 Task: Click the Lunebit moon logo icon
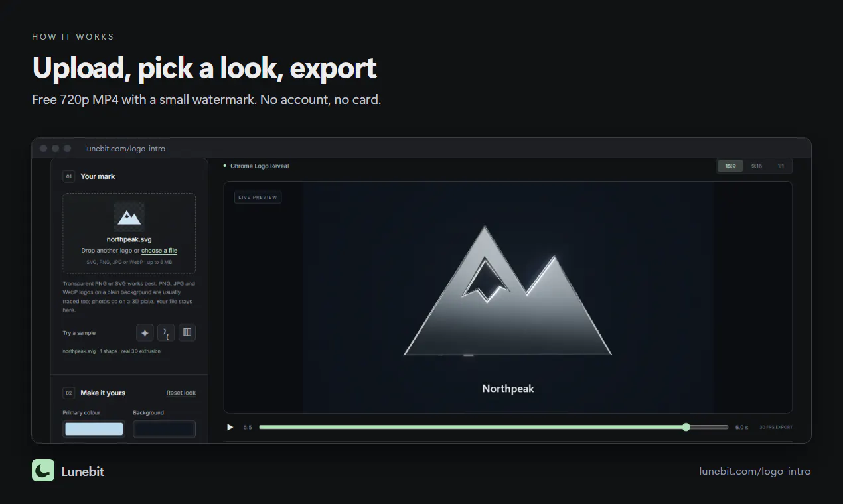[43, 470]
